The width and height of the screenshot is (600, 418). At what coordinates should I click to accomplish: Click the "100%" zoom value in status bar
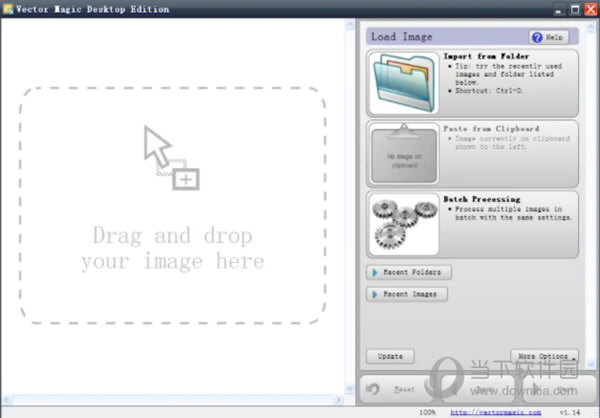427,412
